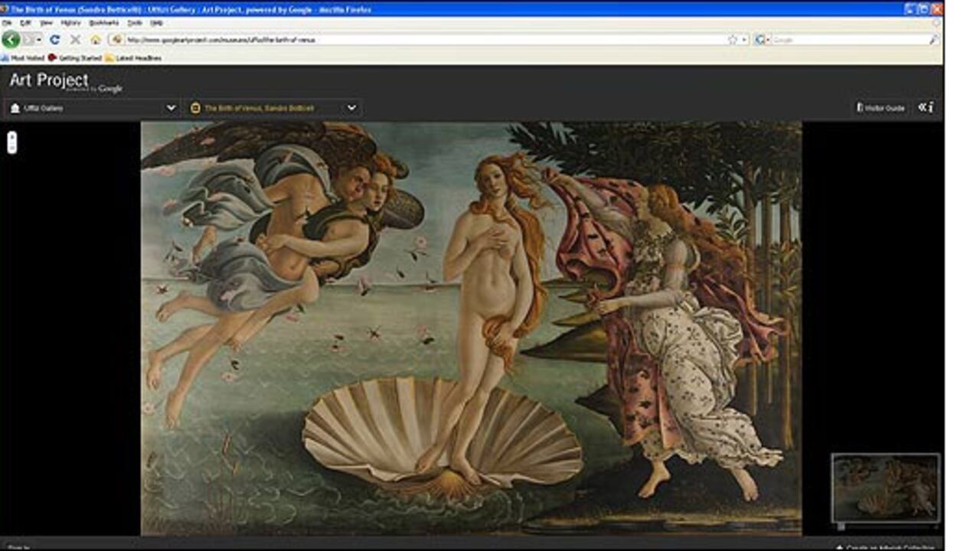Open the Visitor Guide
The image size is (980, 551).
click(880, 108)
